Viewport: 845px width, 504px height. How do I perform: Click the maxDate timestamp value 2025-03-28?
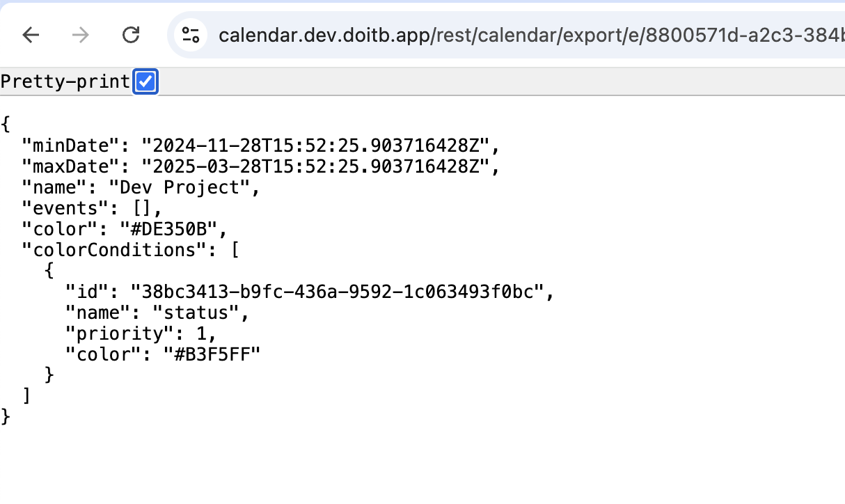point(320,167)
